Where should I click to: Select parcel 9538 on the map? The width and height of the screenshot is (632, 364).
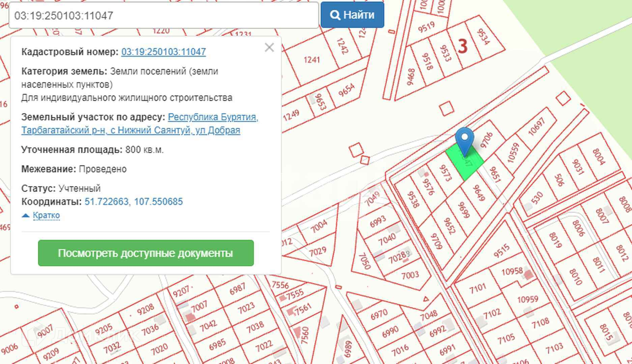pos(413,200)
